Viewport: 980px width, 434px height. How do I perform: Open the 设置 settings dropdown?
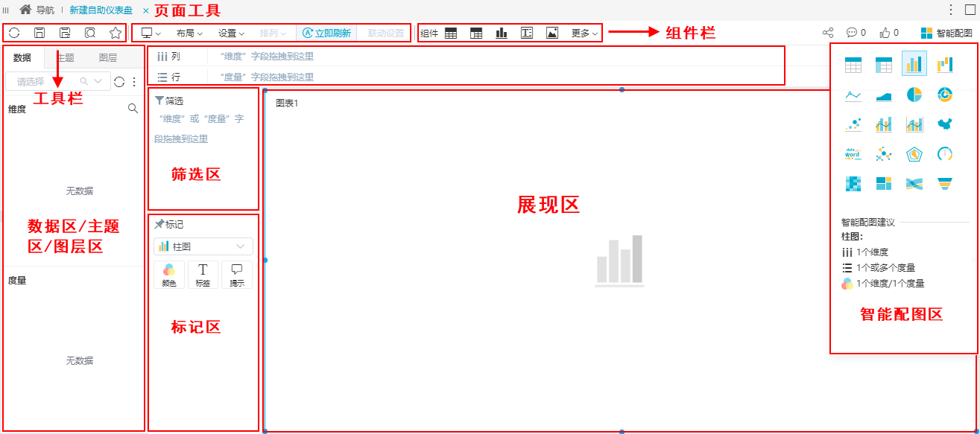(231, 33)
